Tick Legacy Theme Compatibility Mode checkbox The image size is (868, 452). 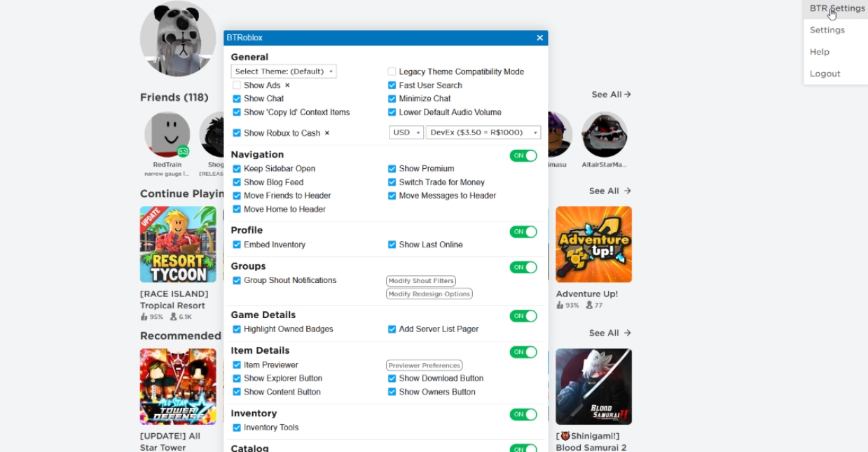click(x=392, y=71)
